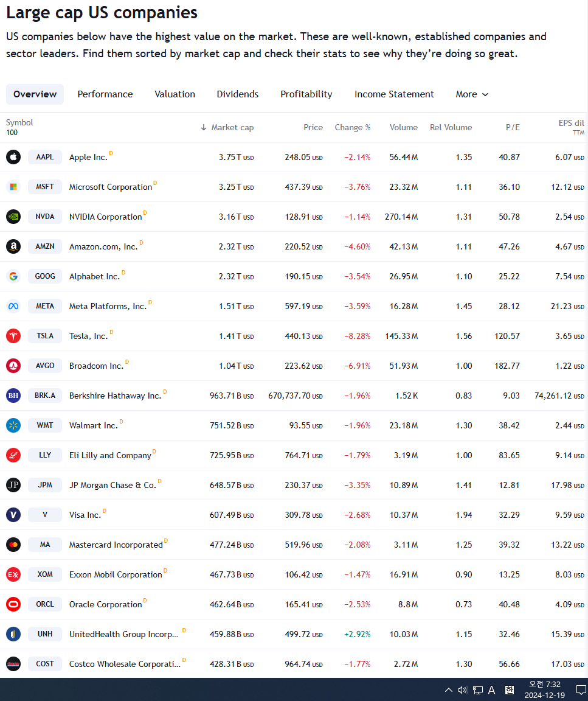Open the Visa Inc. company link
This screenshot has height=701, width=588.
tap(85, 515)
